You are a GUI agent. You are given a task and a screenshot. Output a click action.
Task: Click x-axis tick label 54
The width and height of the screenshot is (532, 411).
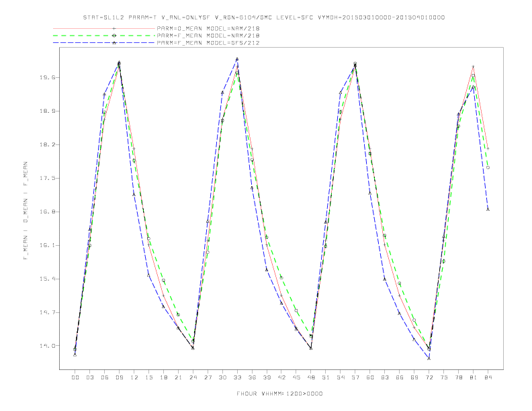pyautogui.click(x=341, y=377)
